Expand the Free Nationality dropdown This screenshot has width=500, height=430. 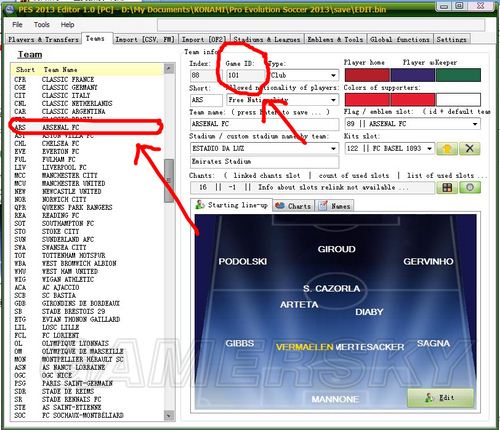point(282,100)
